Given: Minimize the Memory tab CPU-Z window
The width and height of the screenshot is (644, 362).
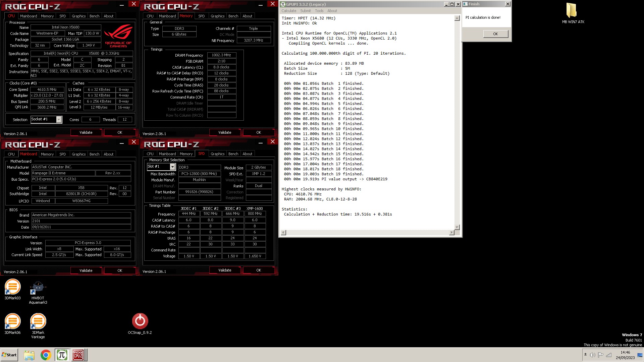Looking at the screenshot, I should 261,5.
